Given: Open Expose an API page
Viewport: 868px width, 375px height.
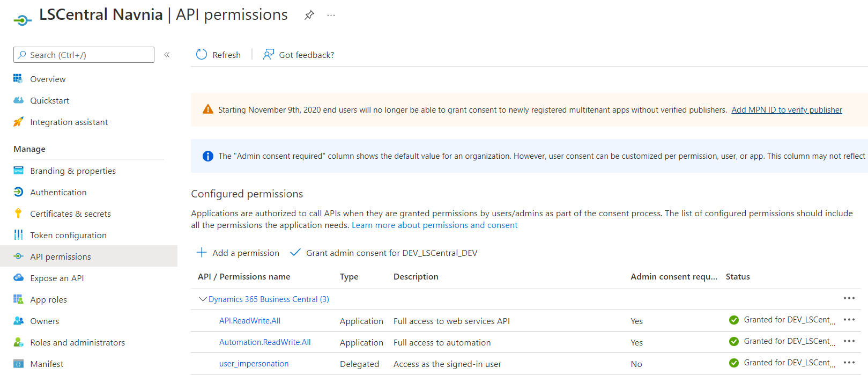Looking at the screenshot, I should [x=57, y=278].
